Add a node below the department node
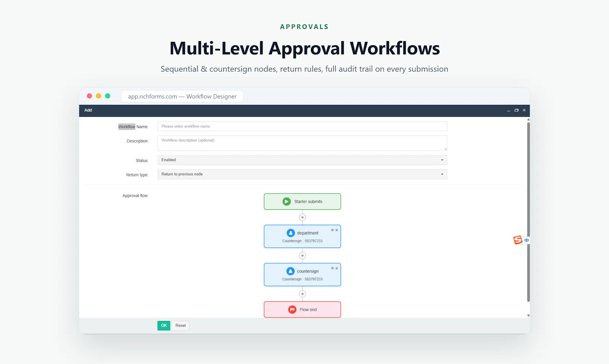Screen dimensions: 609x364 (x=302, y=256)
